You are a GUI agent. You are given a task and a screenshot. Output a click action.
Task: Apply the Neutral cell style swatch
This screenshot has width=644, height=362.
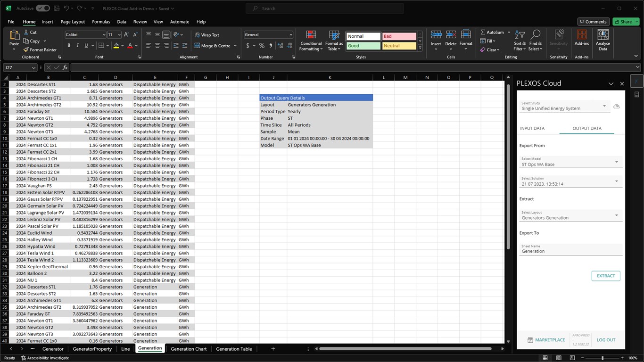399,46
